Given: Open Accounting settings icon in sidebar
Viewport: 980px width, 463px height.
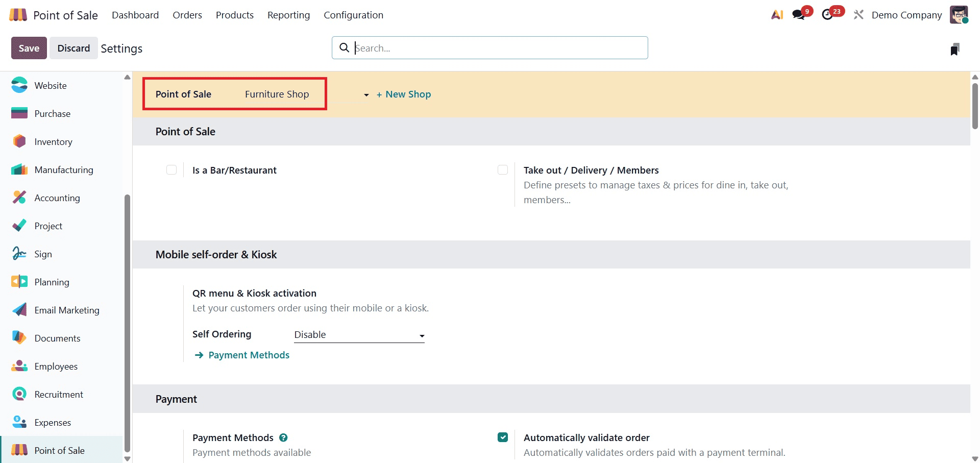Looking at the screenshot, I should (x=19, y=198).
